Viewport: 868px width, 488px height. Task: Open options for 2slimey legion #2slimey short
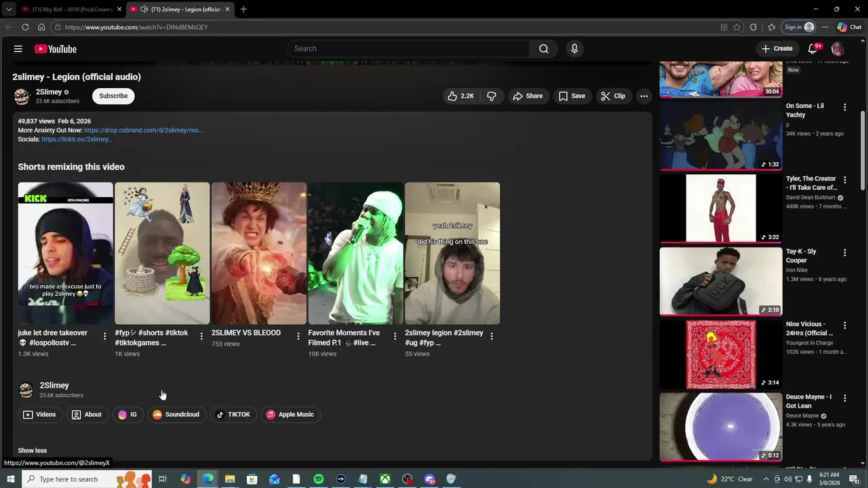[492, 336]
